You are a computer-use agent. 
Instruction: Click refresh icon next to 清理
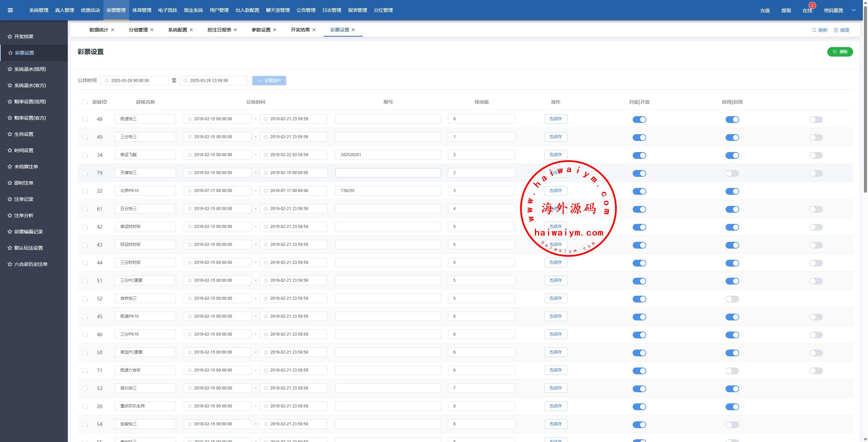[814, 30]
